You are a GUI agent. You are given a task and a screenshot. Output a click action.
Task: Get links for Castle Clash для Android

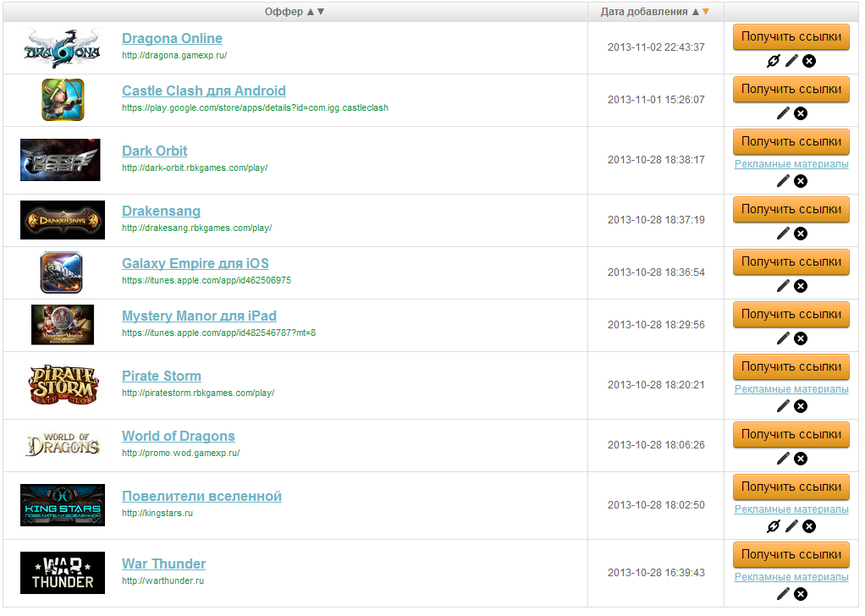coord(791,90)
